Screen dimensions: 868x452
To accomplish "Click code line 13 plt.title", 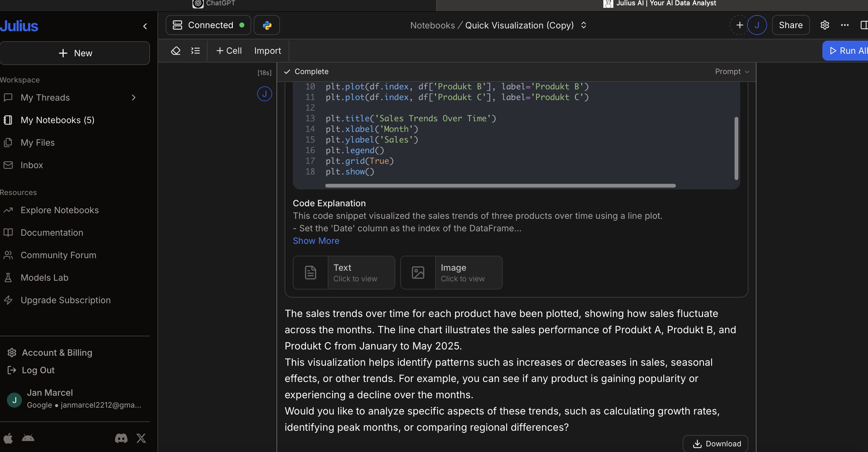I will click(411, 118).
